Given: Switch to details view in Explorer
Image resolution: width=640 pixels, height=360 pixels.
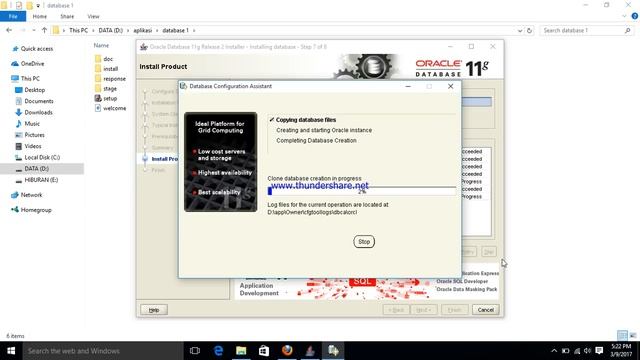Looking at the screenshot, I should (622, 336).
